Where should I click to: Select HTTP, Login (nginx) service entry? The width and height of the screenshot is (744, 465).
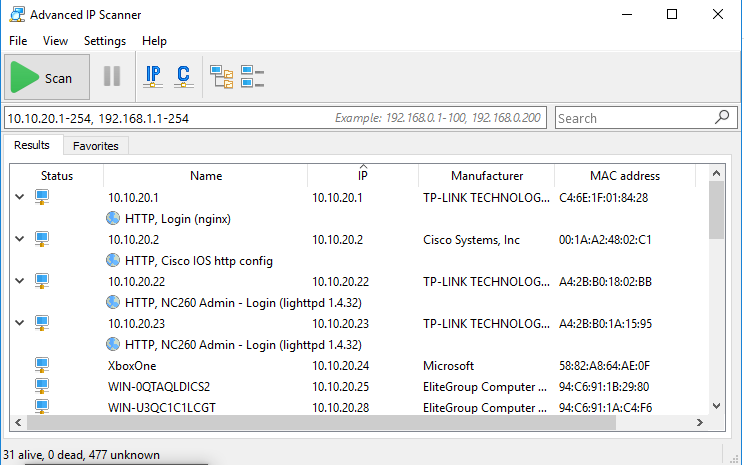pyautogui.click(x=178, y=219)
